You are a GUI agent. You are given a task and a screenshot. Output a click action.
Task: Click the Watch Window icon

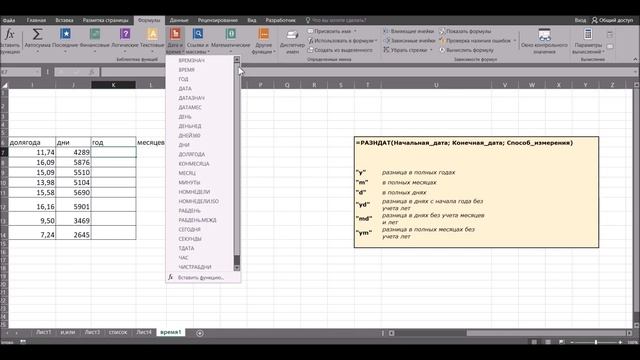[544, 35]
